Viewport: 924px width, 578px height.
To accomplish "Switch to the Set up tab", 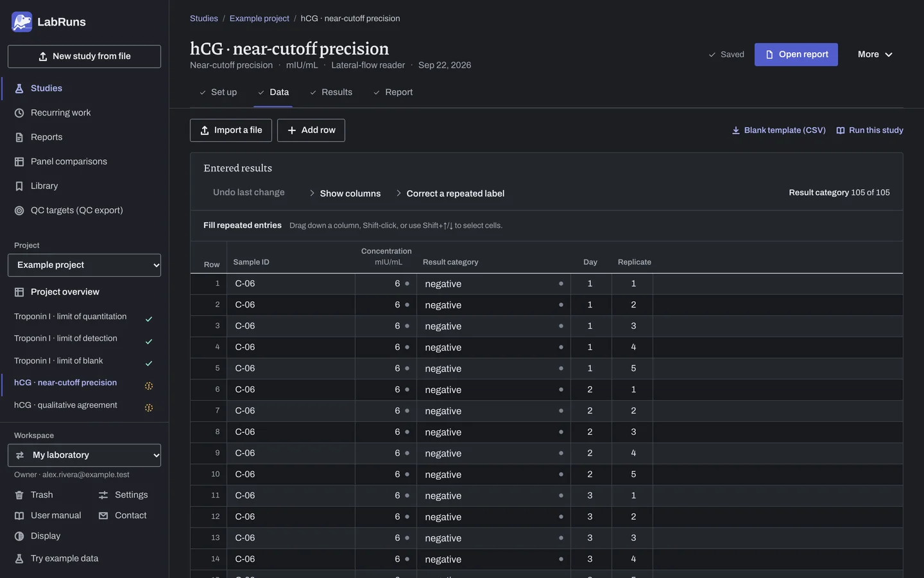I will 218,92.
